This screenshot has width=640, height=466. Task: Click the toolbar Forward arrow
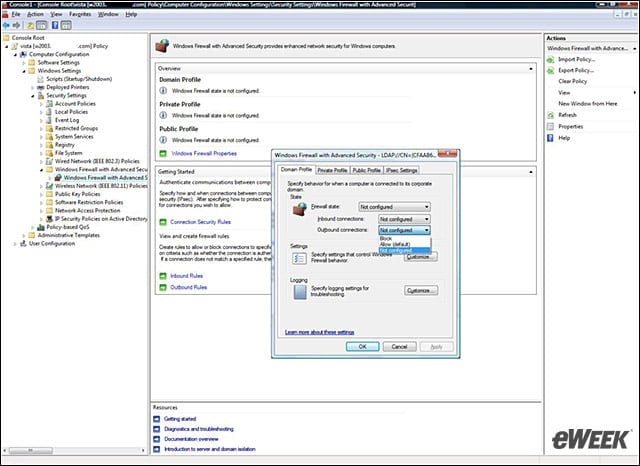click(17, 25)
